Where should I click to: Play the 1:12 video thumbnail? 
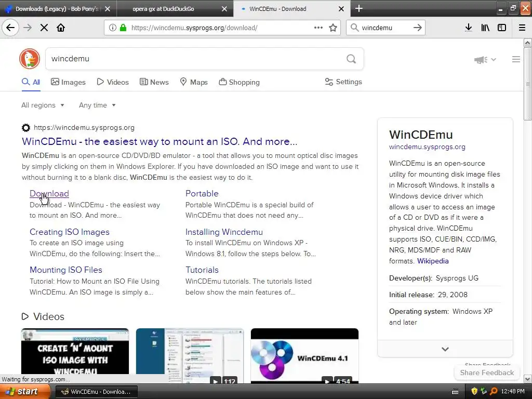pos(190,355)
